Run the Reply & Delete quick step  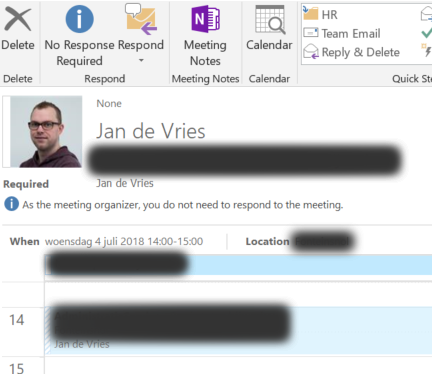click(x=351, y=52)
